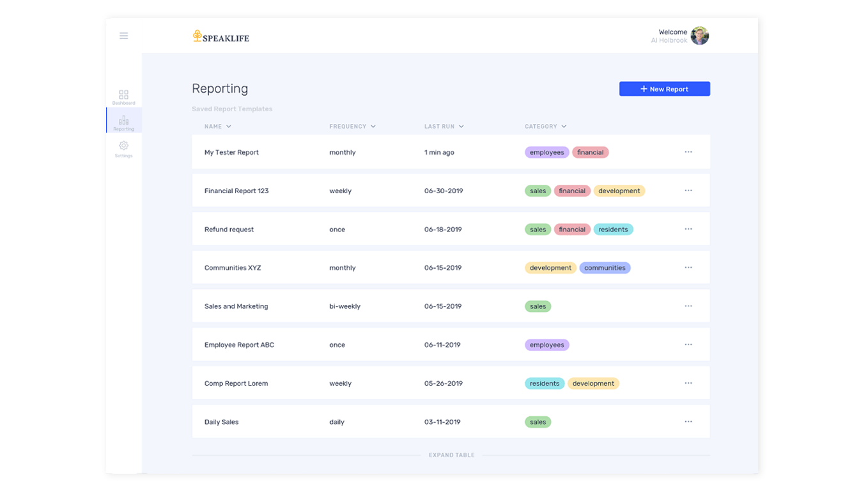Filter by the Category column
Screen dimensions: 868x491
tap(546, 127)
